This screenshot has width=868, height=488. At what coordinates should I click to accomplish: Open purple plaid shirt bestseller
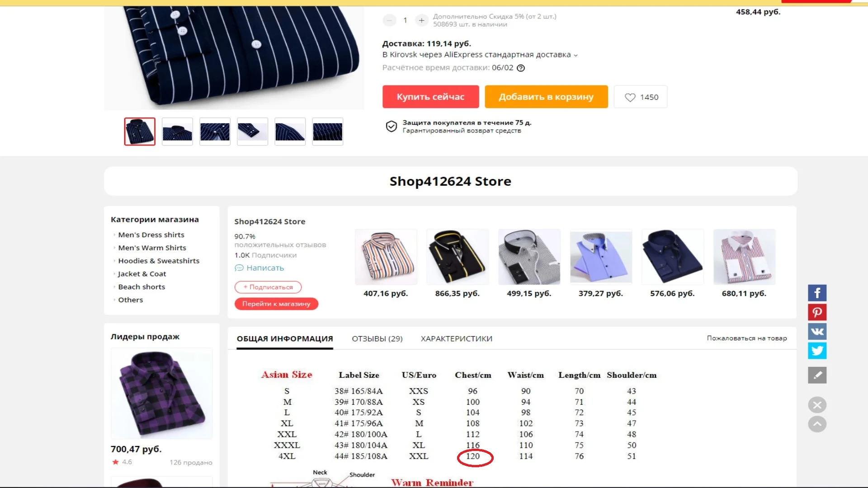[x=161, y=394]
